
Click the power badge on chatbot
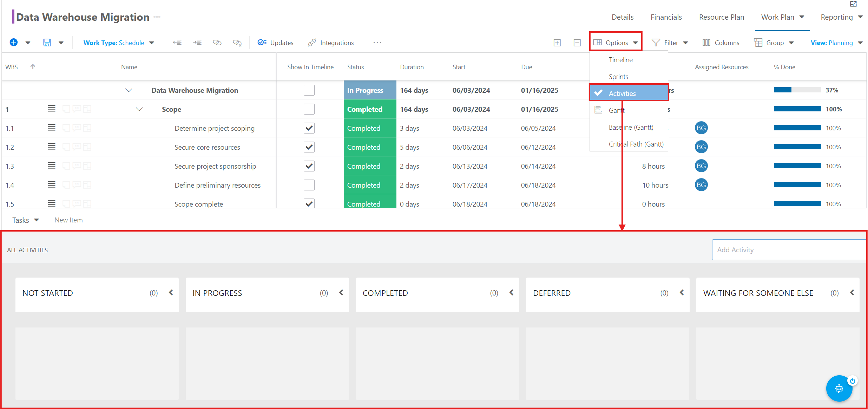coord(853,381)
